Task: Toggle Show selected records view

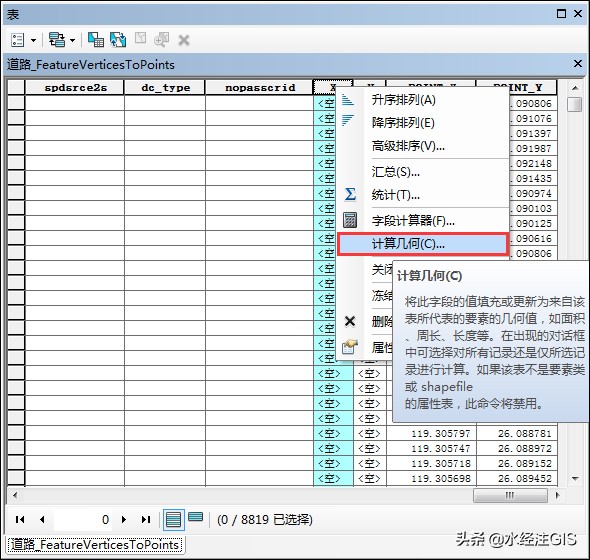Action: click(x=195, y=517)
